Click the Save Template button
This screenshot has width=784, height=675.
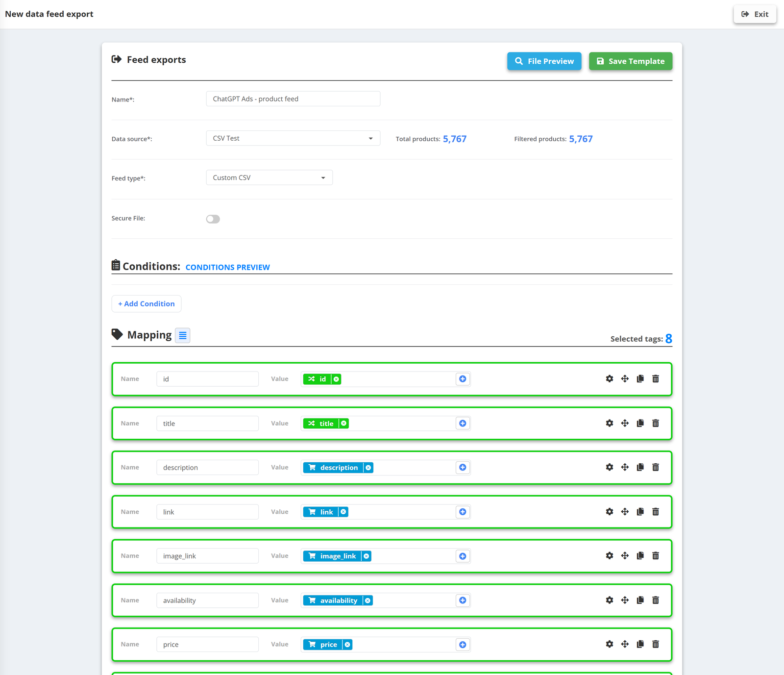click(631, 61)
